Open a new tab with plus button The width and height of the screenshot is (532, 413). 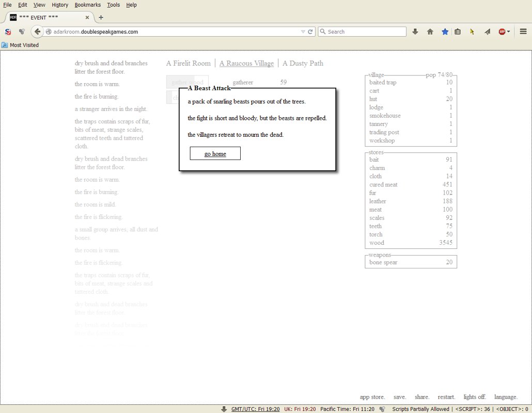pyautogui.click(x=101, y=17)
